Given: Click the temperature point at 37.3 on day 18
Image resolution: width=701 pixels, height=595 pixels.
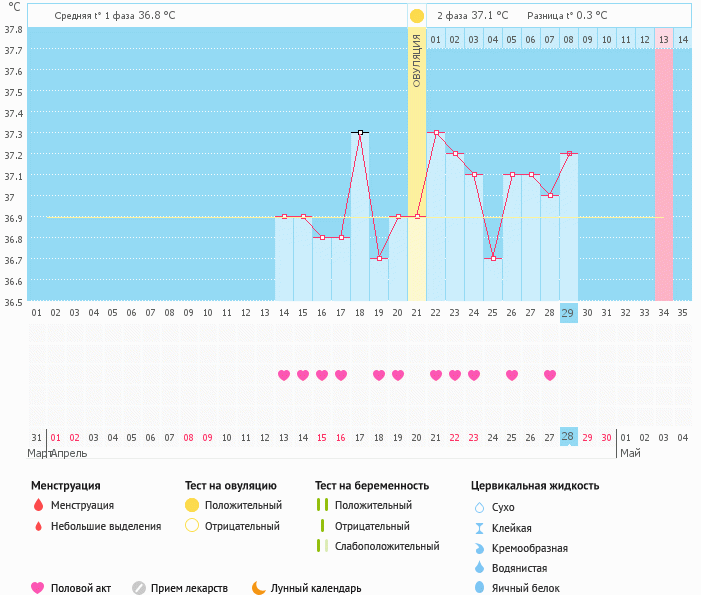Looking at the screenshot, I should (360, 132).
